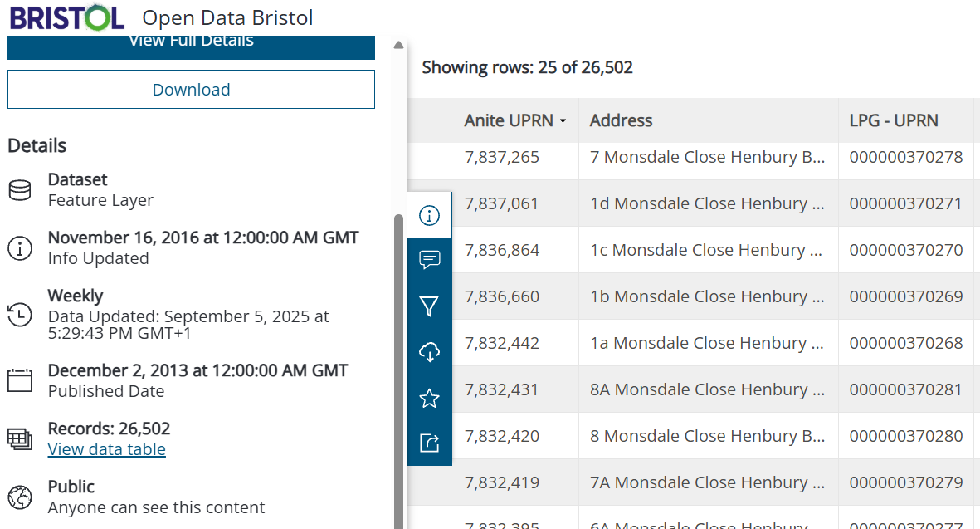Open the comments speech bubble icon
Screen dimensions: 980x529
(x=429, y=261)
